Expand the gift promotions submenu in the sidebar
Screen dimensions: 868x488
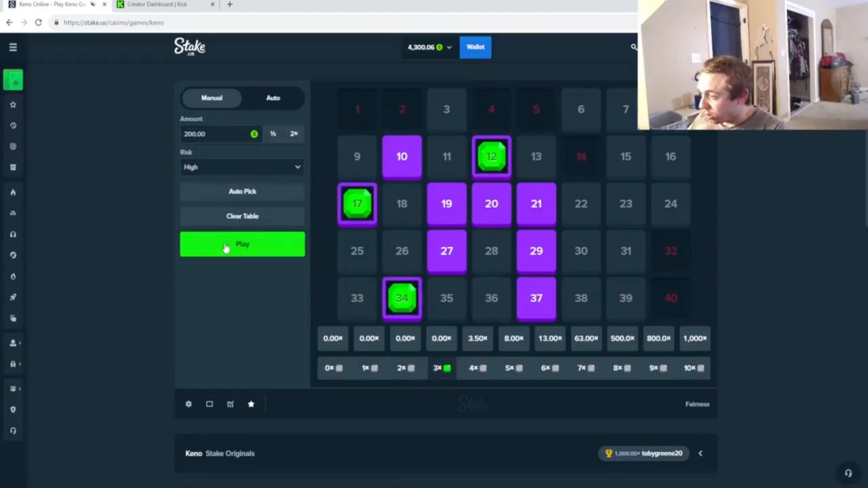click(13, 364)
